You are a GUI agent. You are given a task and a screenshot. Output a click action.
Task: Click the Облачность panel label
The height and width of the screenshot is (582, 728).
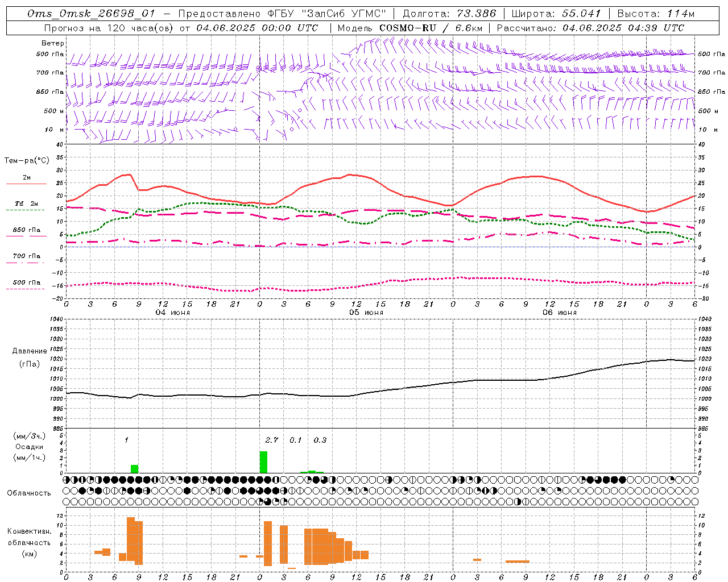pyautogui.click(x=29, y=493)
